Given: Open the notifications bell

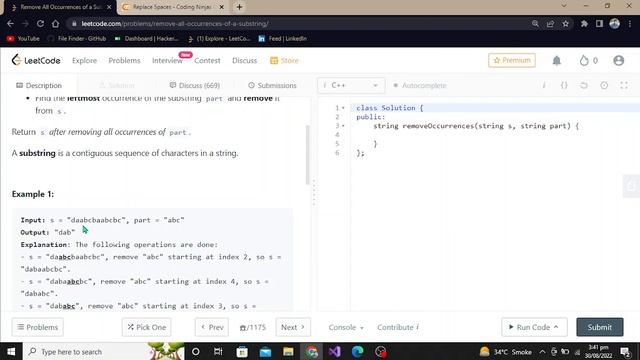Looking at the screenshot, I should click(556, 61).
